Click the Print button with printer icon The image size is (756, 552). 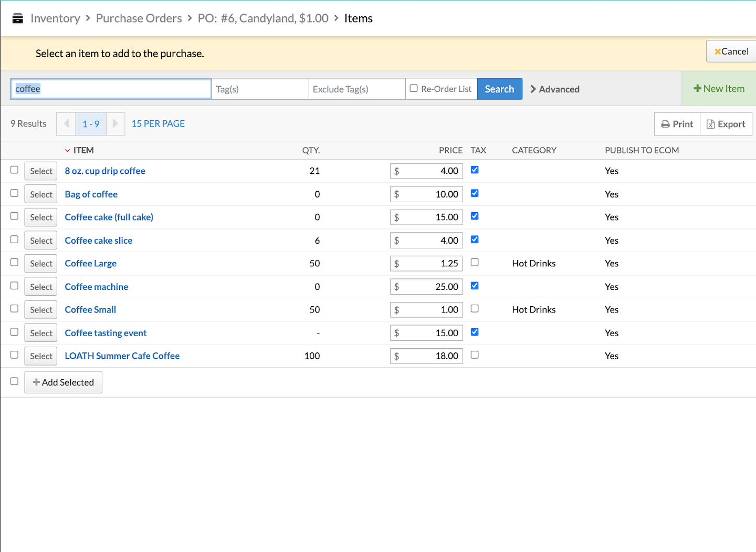[677, 124]
